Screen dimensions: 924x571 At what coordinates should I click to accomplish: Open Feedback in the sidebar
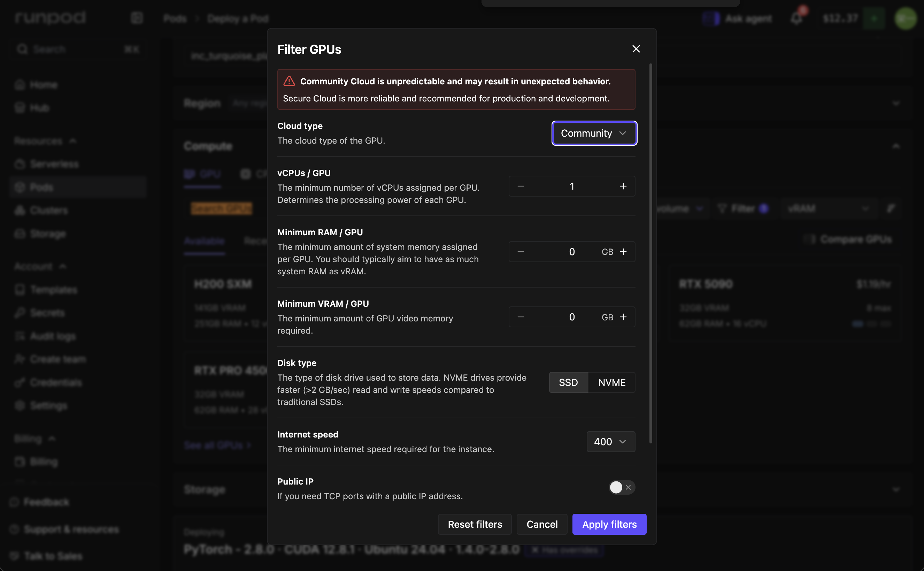pyautogui.click(x=40, y=502)
